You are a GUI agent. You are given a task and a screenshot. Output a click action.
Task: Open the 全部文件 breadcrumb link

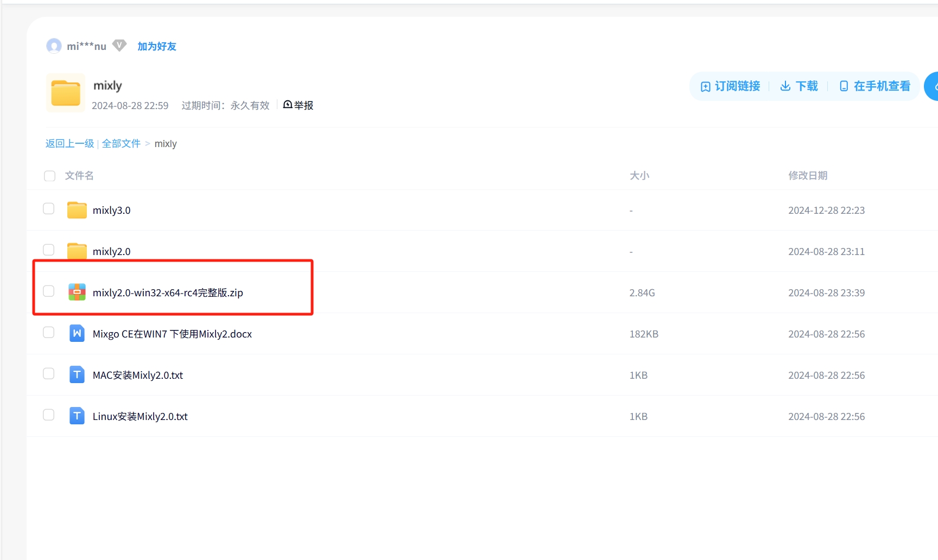click(x=121, y=143)
